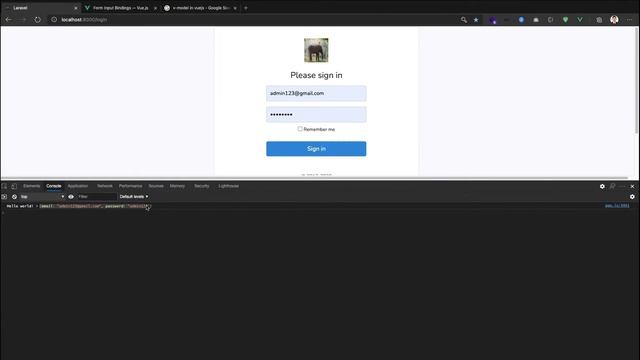Activate the inspect element picker in DevTools

pyautogui.click(x=4, y=186)
